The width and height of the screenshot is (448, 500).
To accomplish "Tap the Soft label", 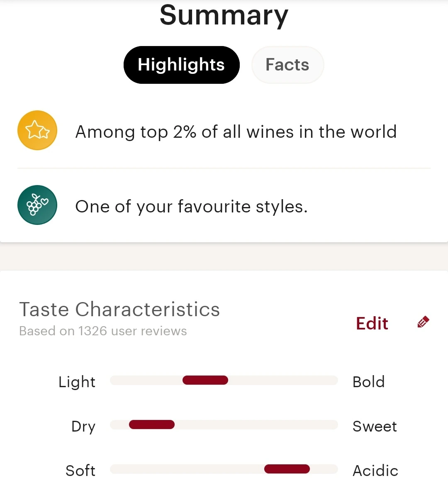I will (80, 471).
